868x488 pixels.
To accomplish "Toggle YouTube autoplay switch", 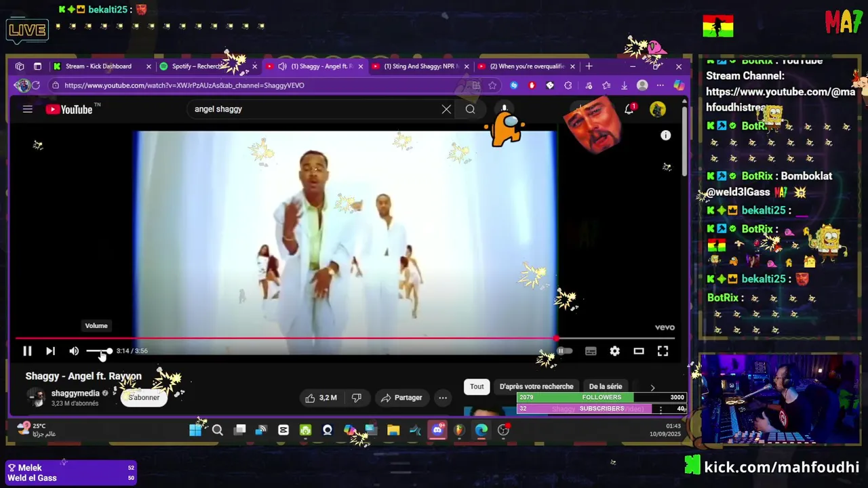I will pyautogui.click(x=564, y=351).
